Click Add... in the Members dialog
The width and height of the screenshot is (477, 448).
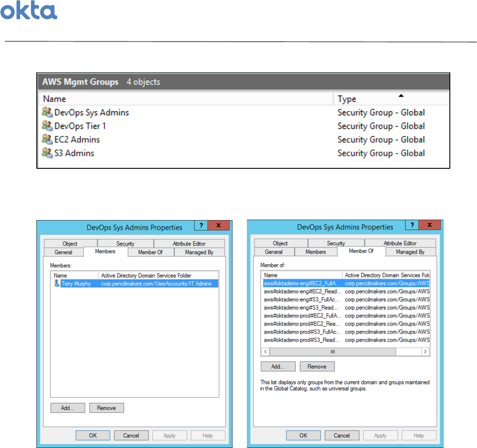tap(67, 408)
